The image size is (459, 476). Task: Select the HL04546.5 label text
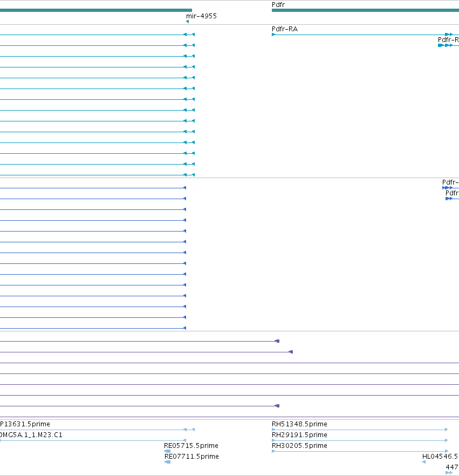(x=440, y=457)
